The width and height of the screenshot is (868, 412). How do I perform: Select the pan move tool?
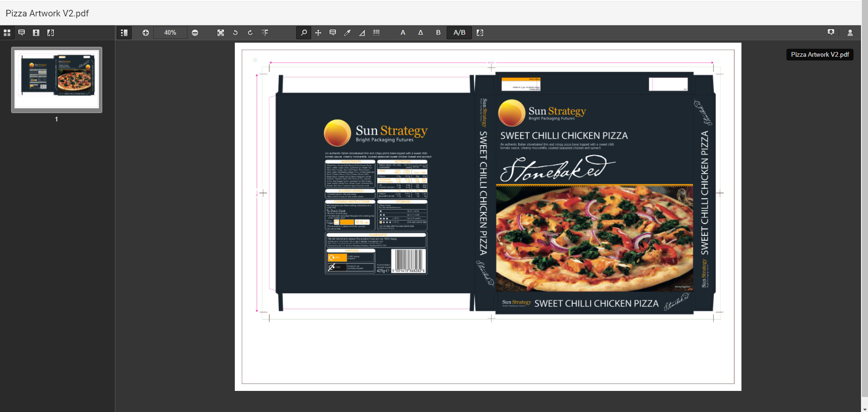[318, 33]
